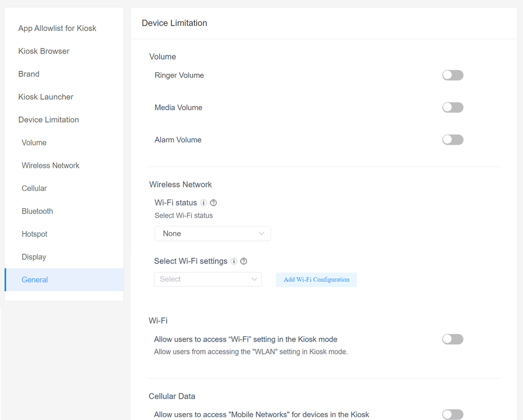Click the info icon beside Wi-Fi status
Viewport: 523px width, 420px height.
pos(204,203)
